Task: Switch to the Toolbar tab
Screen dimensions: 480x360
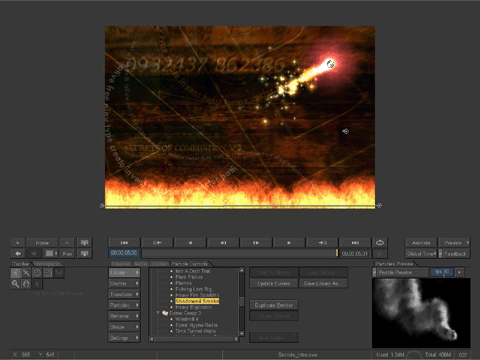Action: pos(21,264)
